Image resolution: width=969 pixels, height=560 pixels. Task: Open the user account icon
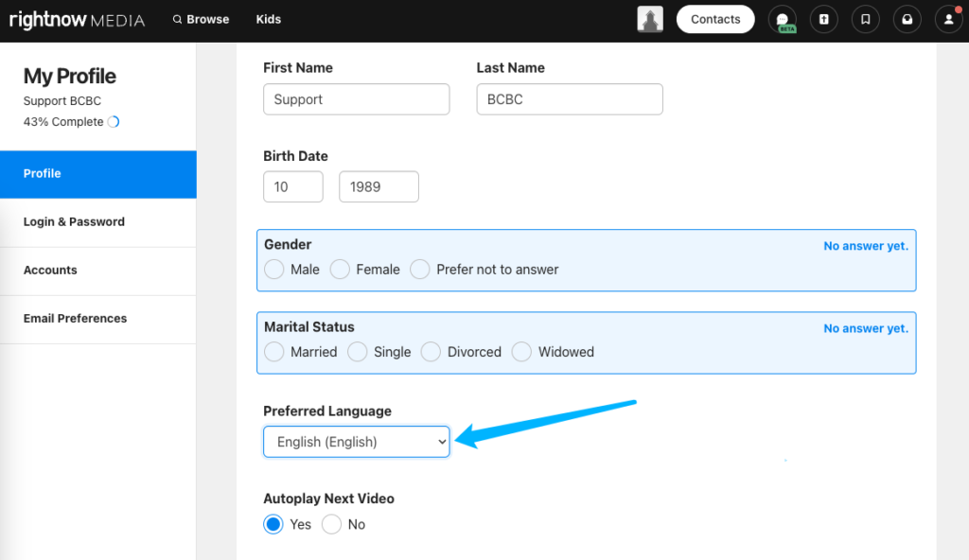(948, 19)
